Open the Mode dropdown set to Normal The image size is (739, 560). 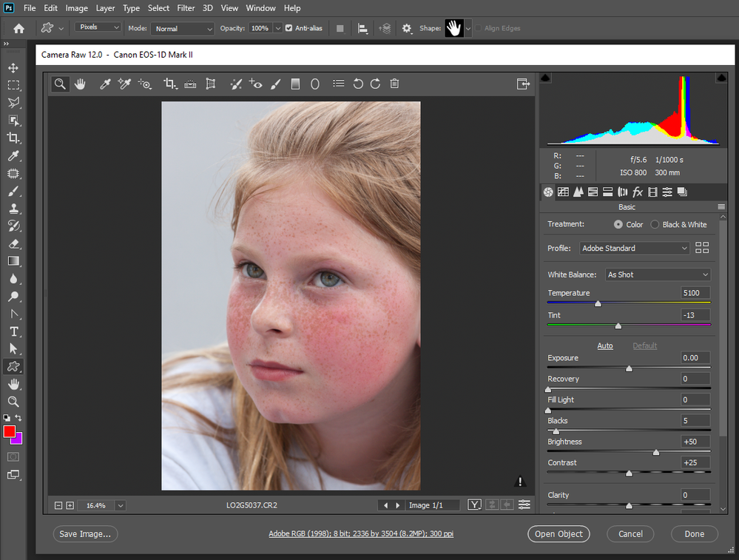coord(182,28)
